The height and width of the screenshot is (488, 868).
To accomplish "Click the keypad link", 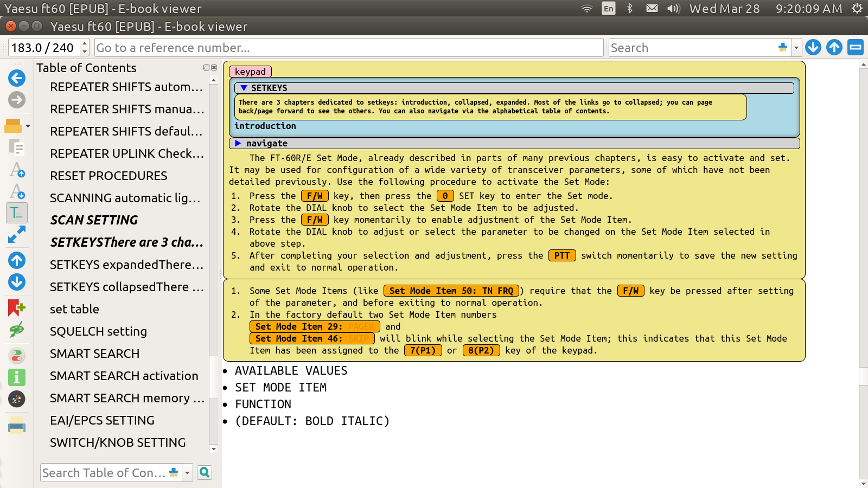I will 250,72.
